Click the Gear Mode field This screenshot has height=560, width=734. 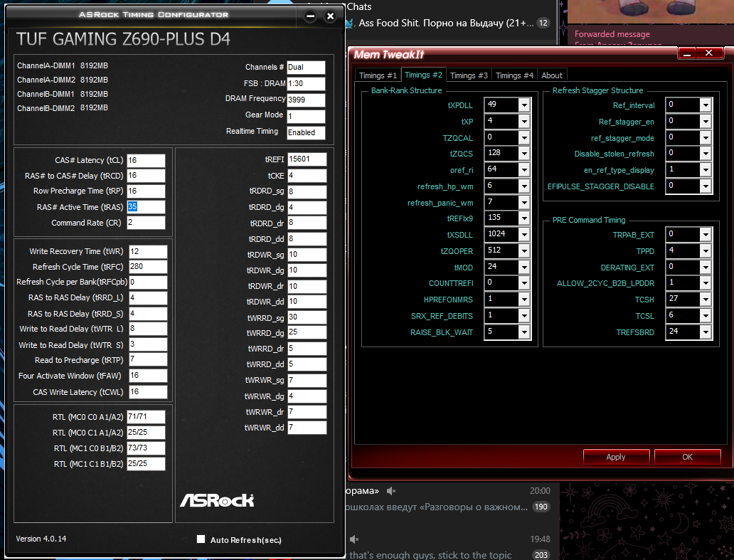tap(306, 116)
